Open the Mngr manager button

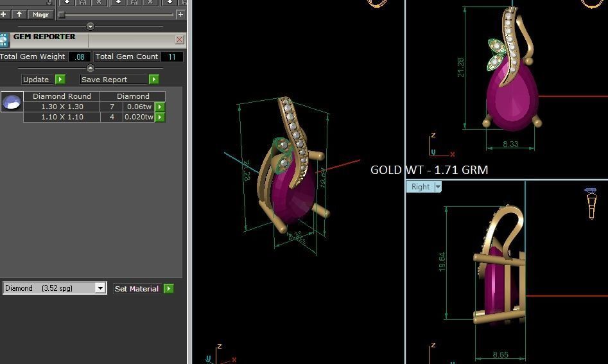pyautogui.click(x=40, y=14)
